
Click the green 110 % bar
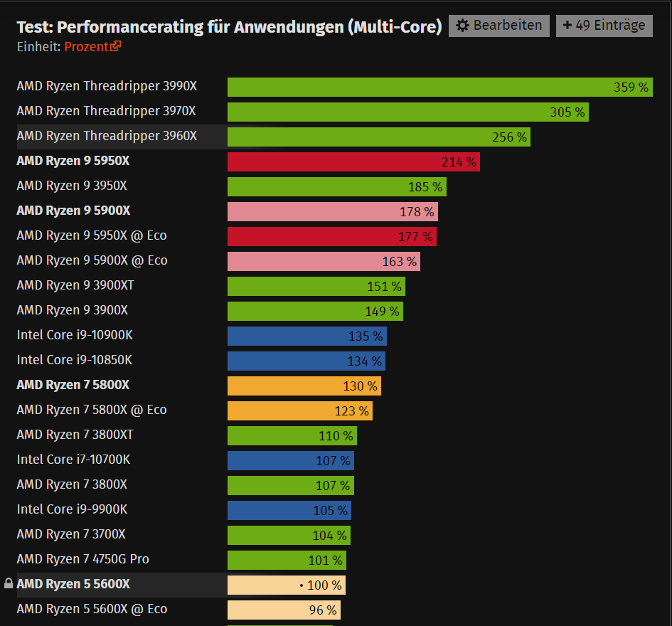click(x=292, y=435)
